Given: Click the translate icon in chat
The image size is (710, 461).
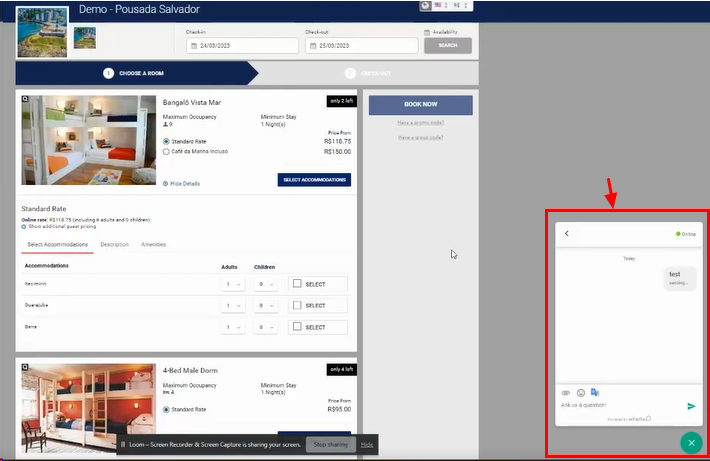Looking at the screenshot, I should (595, 392).
